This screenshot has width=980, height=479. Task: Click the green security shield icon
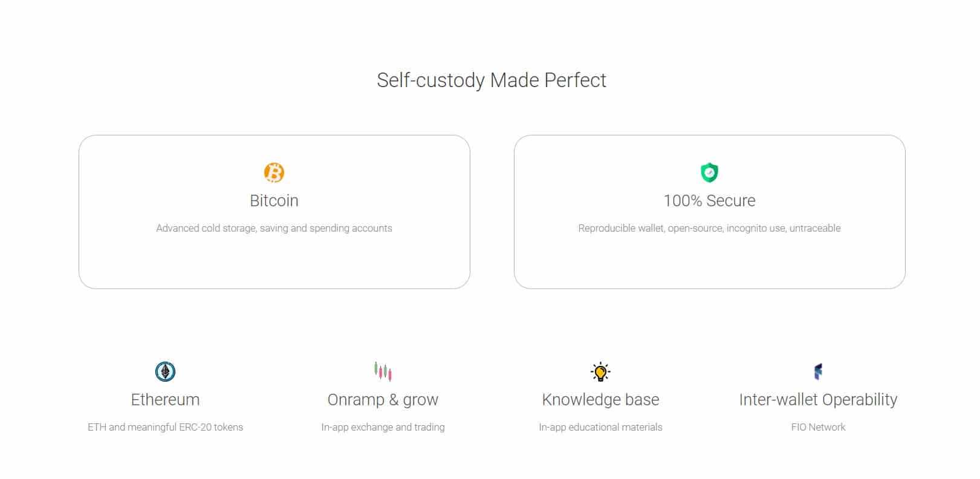pos(709,172)
